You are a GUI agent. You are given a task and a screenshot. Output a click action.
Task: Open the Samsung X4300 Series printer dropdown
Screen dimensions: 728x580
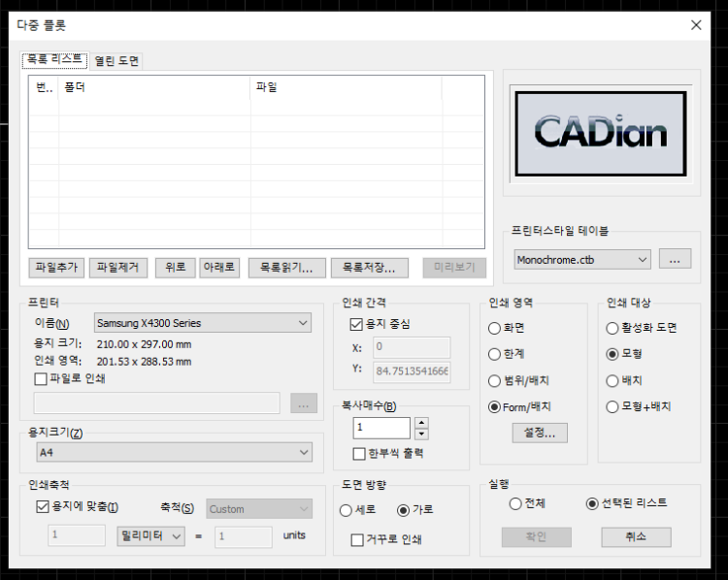point(203,323)
